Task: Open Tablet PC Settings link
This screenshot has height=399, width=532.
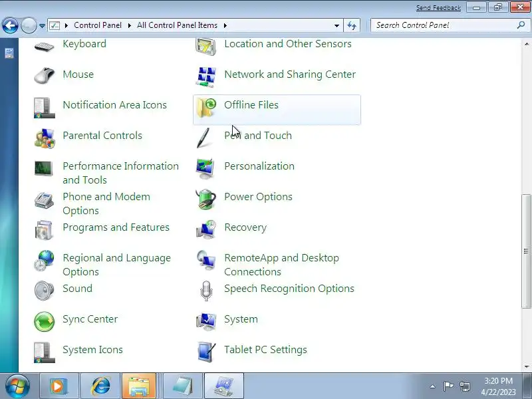Action: click(265, 350)
